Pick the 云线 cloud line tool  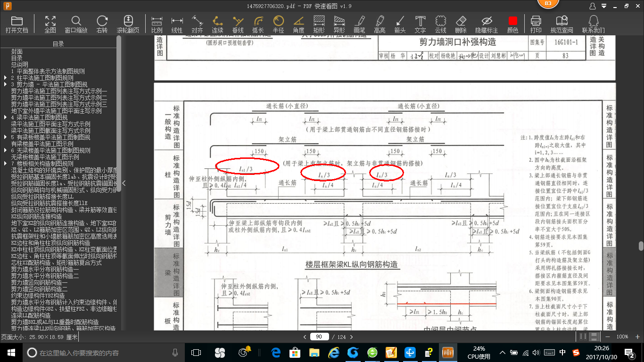click(440, 24)
